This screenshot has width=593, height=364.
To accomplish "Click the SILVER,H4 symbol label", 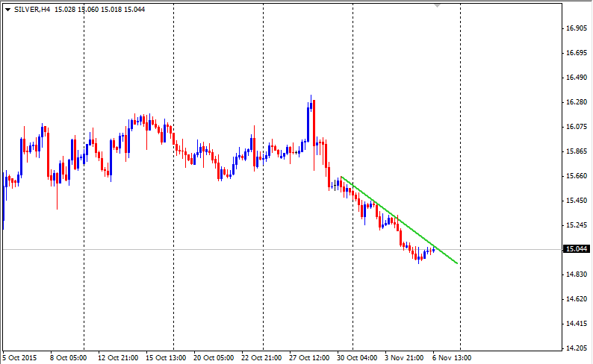I will pos(32,10).
